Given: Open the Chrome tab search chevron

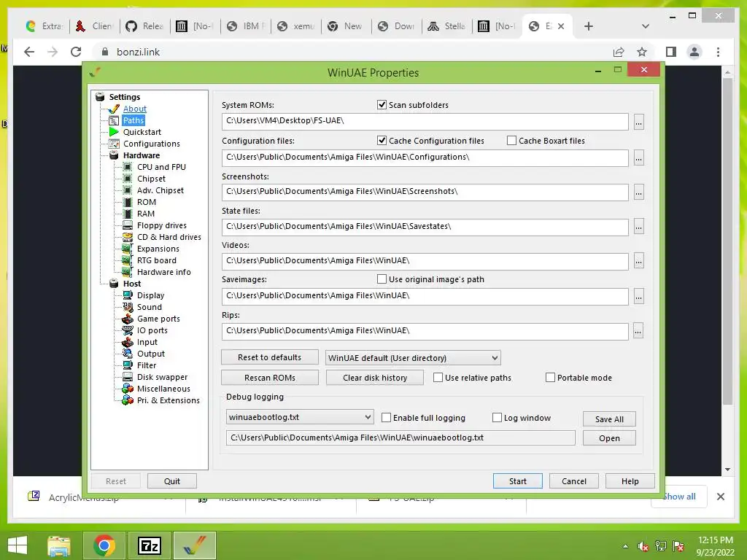Looking at the screenshot, I should click(x=646, y=26).
